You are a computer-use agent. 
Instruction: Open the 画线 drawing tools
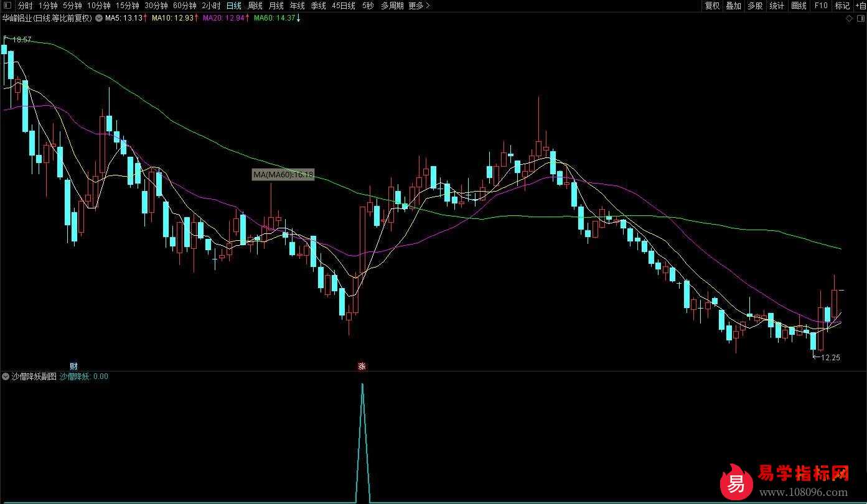click(799, 6)
